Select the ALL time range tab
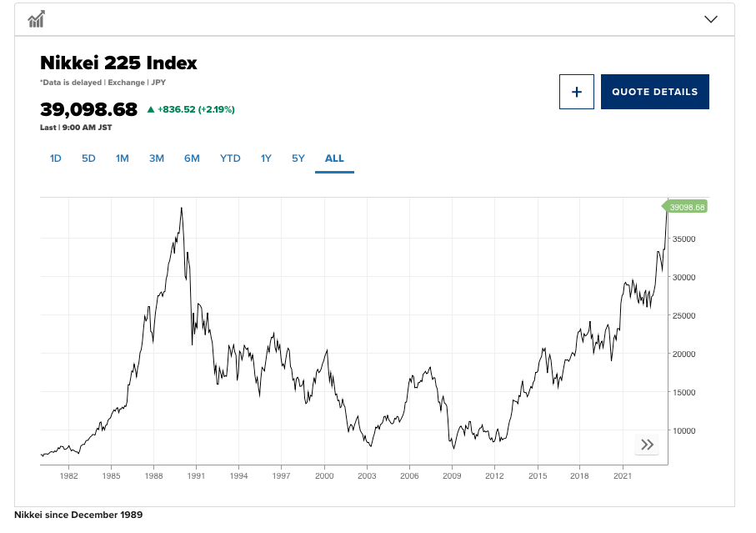The height and width of the screenshot is (533, 756). click(x=334, y=158)
